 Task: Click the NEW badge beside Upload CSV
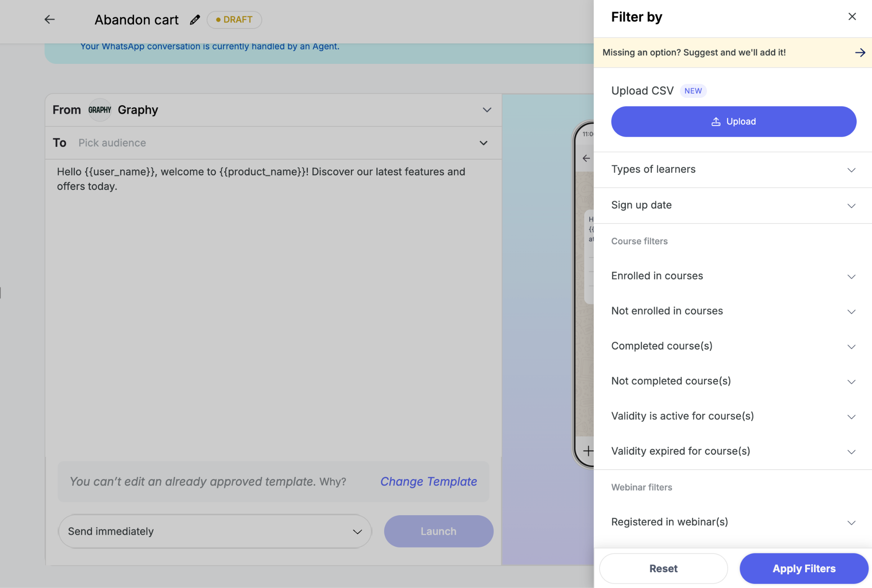(693, 91)
